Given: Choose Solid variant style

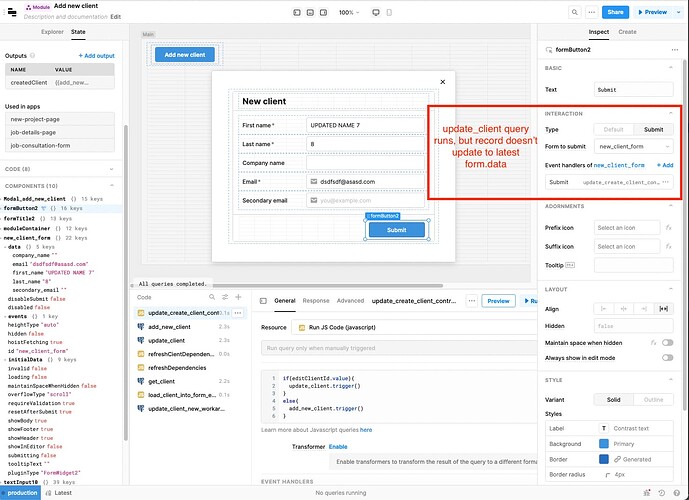Looking at the screenshot, I should point(613,400).
